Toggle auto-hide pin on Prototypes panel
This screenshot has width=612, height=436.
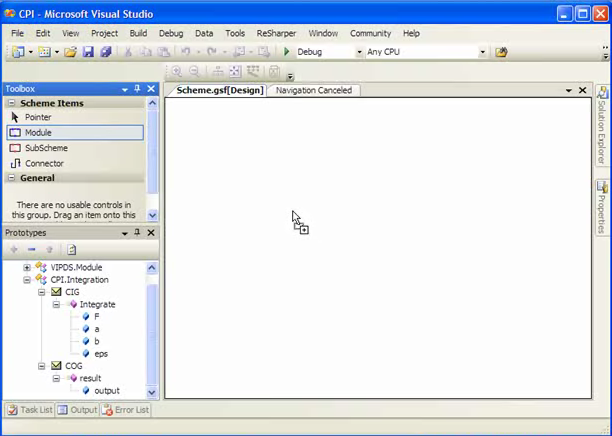[138, 233]
